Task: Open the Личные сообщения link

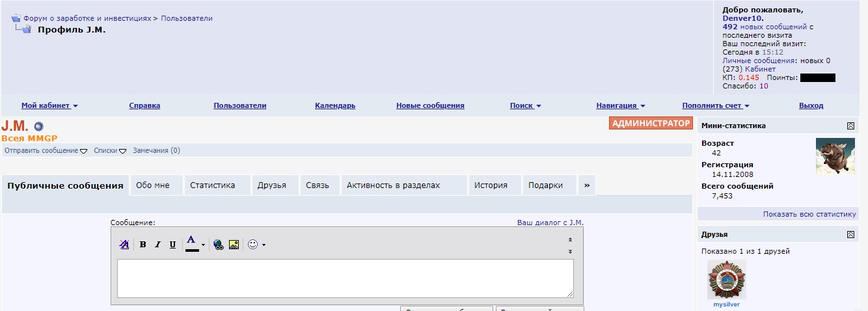Action: point(760,61)
